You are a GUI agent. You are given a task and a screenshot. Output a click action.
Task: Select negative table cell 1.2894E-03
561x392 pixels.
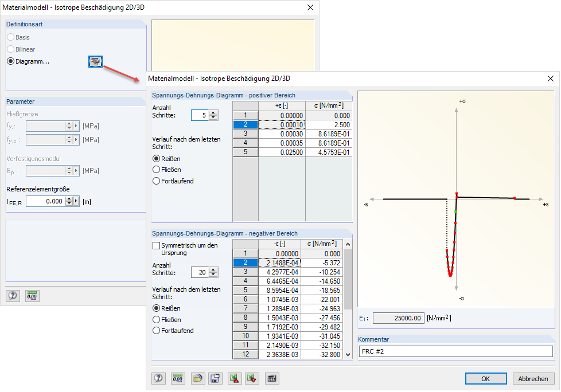(279, 309)
